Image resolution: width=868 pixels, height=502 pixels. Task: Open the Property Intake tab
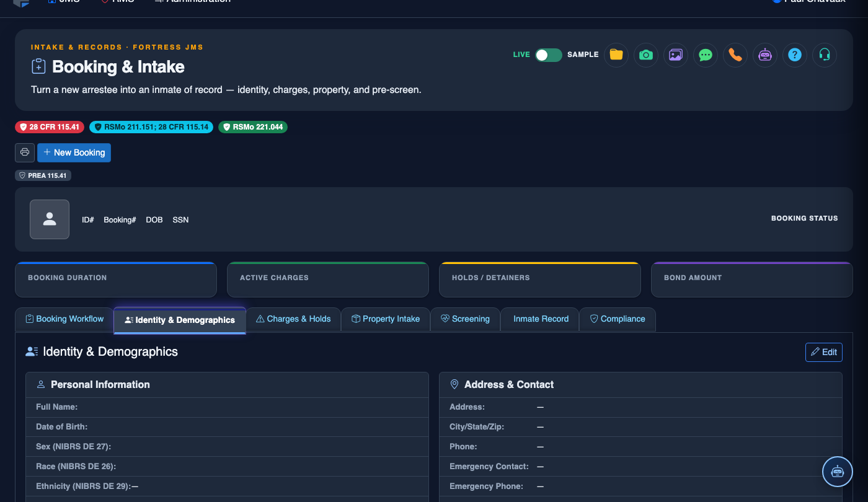pyautogui.click(x=386, y=319)
